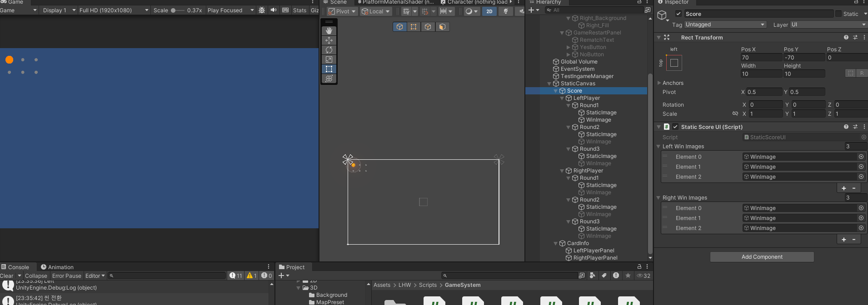The width and height of the screenshot is (868, 305).
Task: Toggle Project hidden packages visibility icon
Action: (x=644, y=275)
